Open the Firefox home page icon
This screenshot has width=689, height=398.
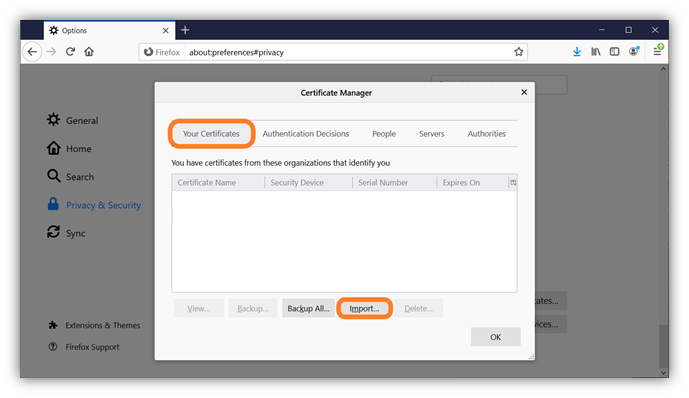pos(89,52)
